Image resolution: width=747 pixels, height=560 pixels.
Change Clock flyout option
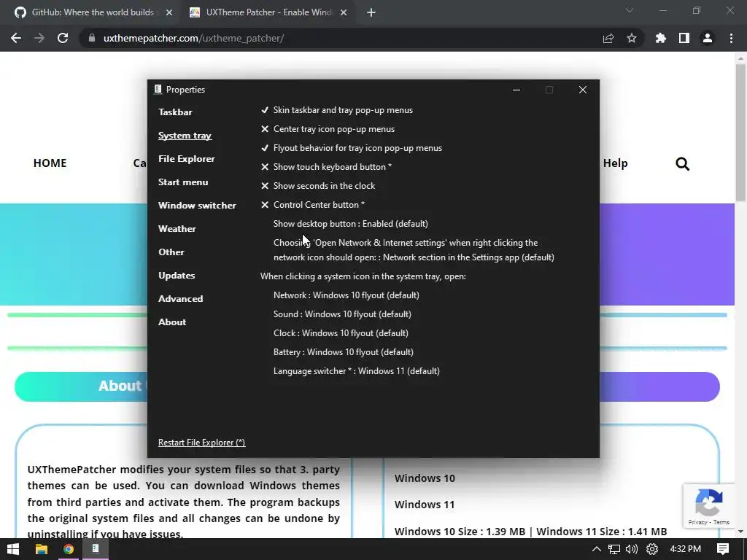(341, 333)
